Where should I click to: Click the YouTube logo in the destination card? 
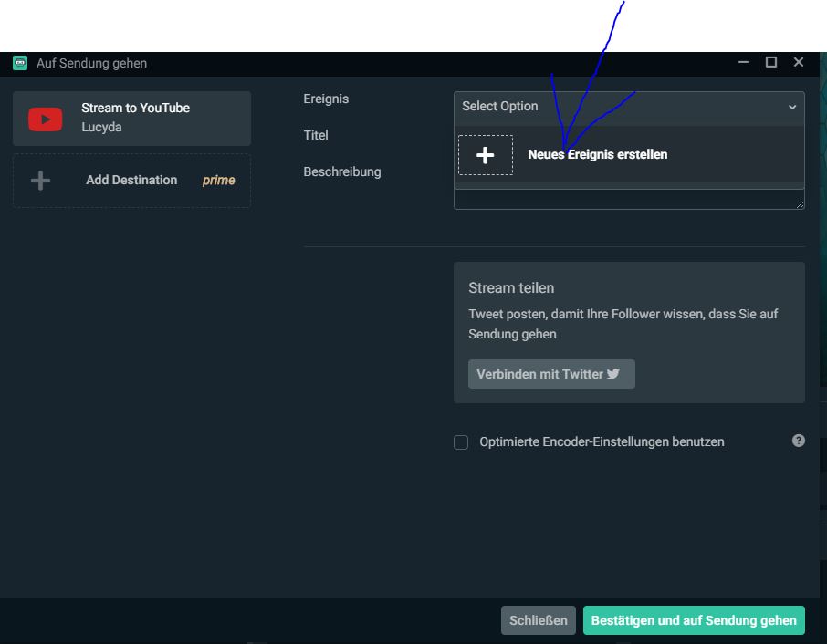[x=45, y=119]
